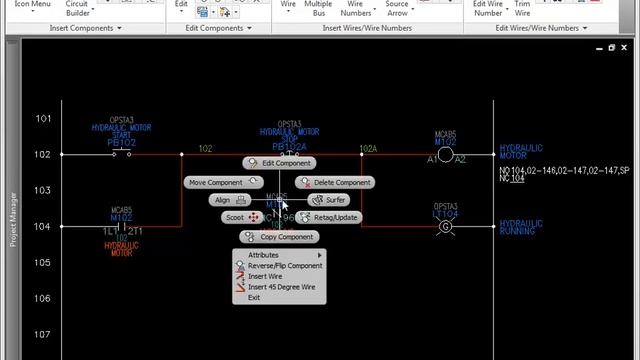Select the M102 motor coil circle
Image resolution: width=640 pixels, height=360 pixels.
pyautogui.click(x=445, y=155)
